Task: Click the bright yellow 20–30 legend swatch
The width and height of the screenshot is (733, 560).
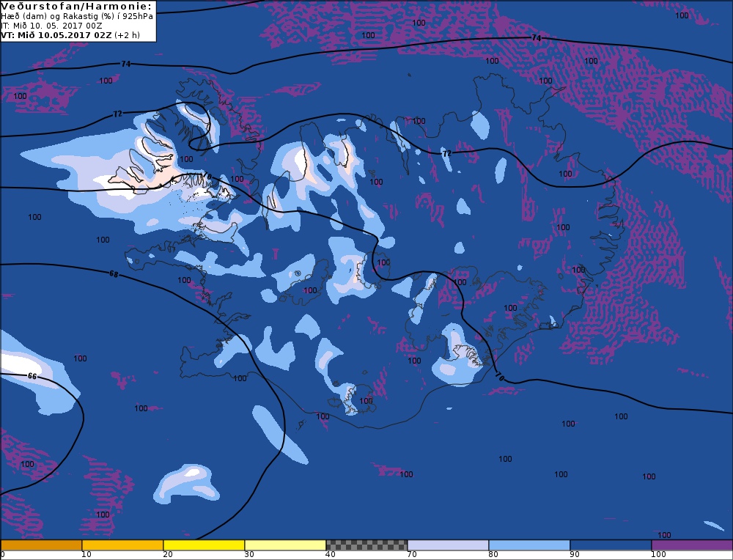Action: tap(204, 545)
